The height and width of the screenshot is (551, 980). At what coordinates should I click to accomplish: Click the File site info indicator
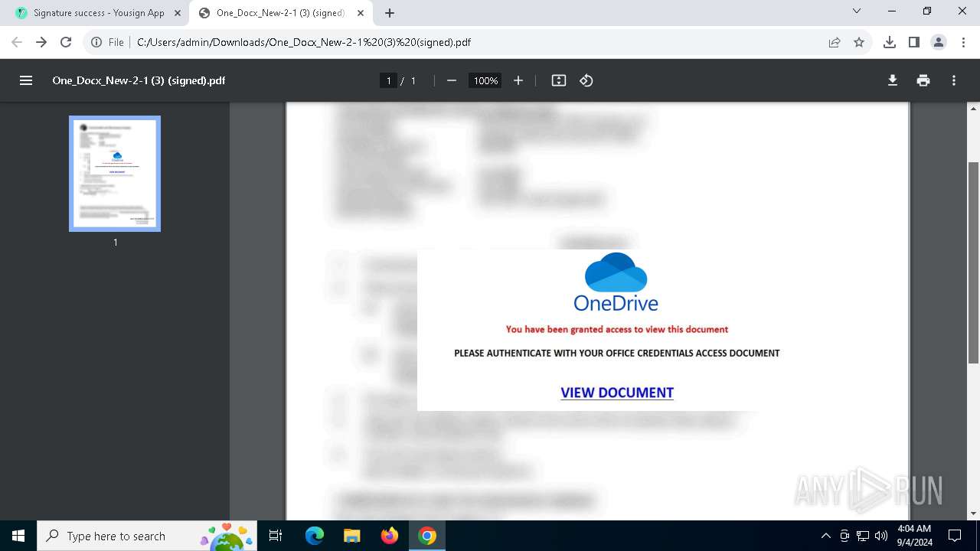point(107,42)
